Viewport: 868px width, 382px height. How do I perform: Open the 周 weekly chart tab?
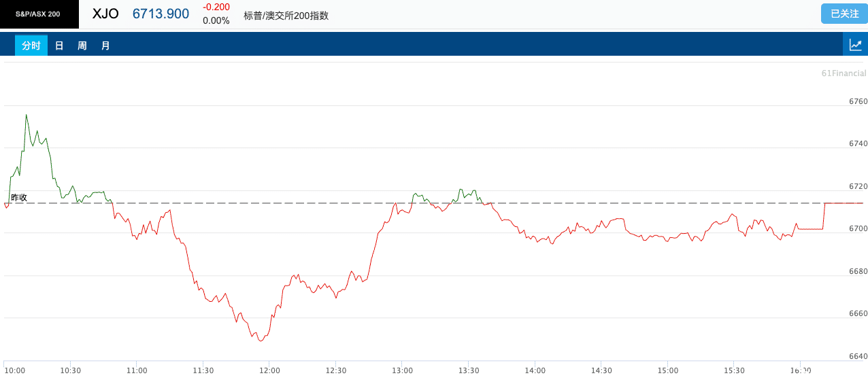(82, 46)
